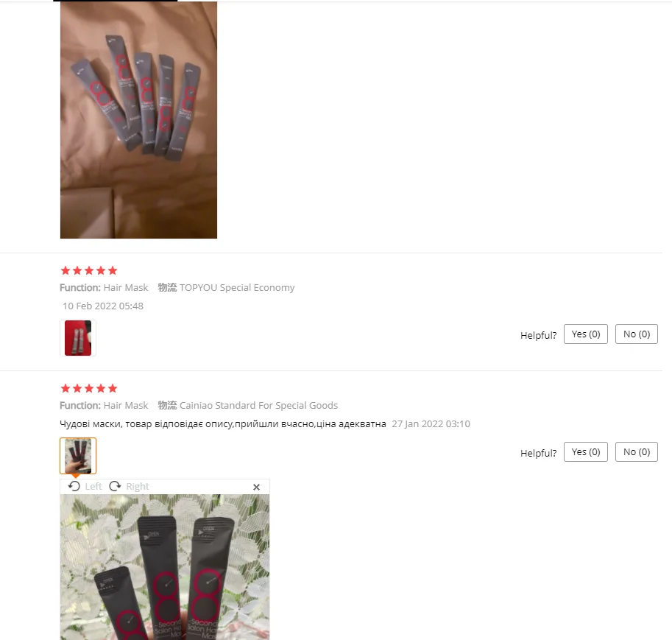
Task: Collapse the selected hand-holding-sachets thumbnail
Action: click(x=78, y=456)
